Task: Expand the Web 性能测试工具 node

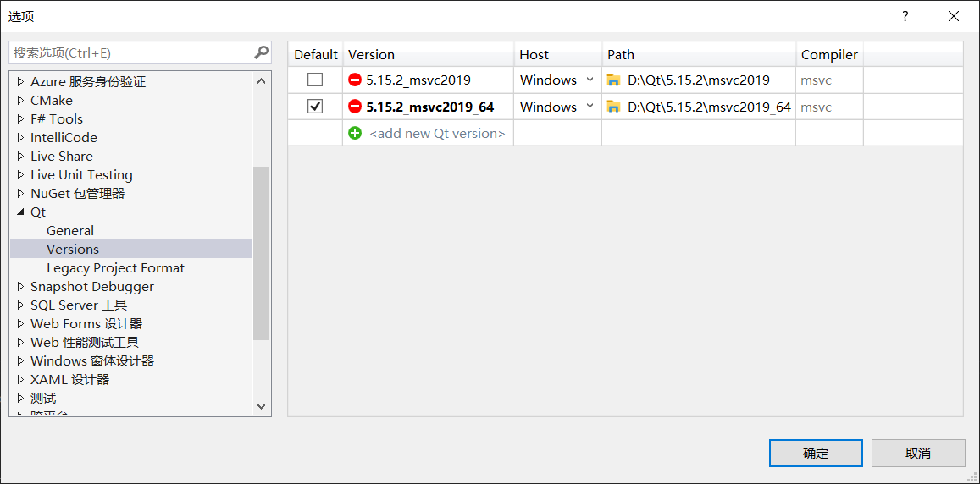Action: [20, 342]
